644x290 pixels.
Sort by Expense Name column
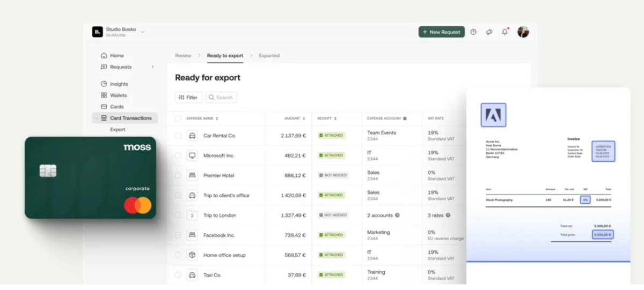(202, 118)
